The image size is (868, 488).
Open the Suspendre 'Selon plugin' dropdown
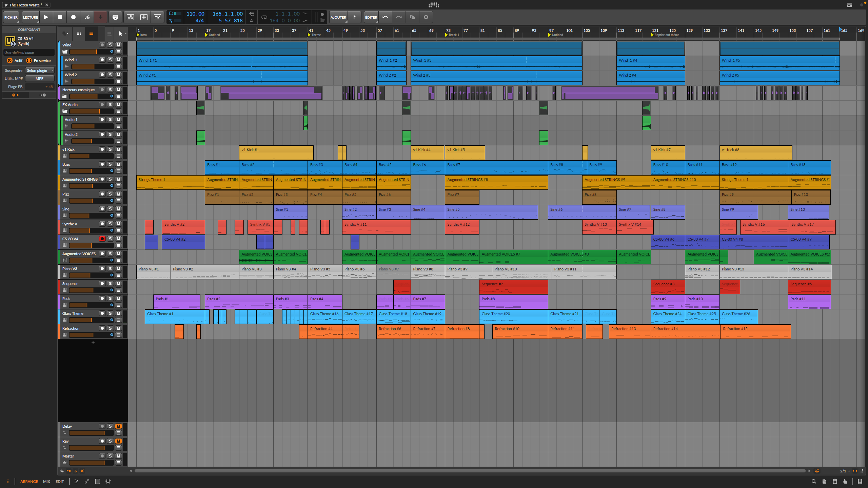tap(40, 70)
